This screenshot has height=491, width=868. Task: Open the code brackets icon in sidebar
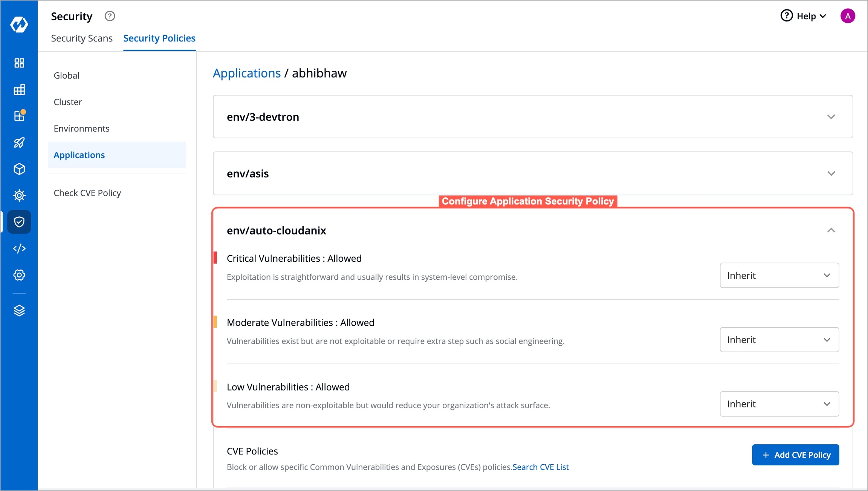[x=19, y=249]
